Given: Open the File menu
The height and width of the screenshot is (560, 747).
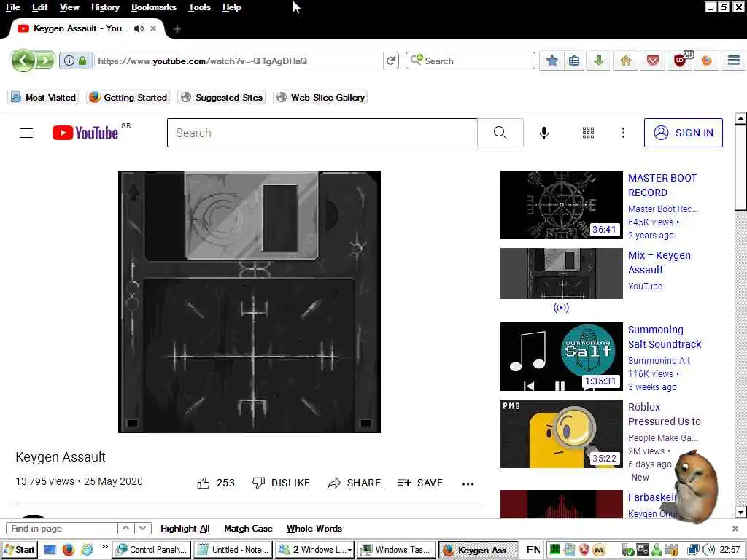Looking at the screenshot, I should click(13, 7).
